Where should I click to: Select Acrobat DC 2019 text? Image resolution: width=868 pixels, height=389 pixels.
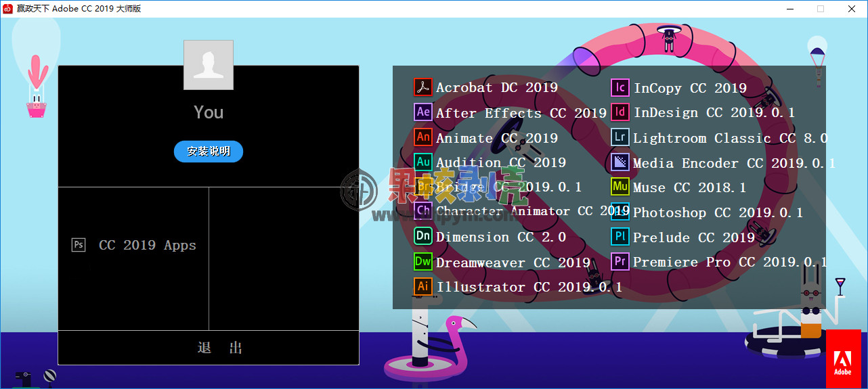point(497,88)
